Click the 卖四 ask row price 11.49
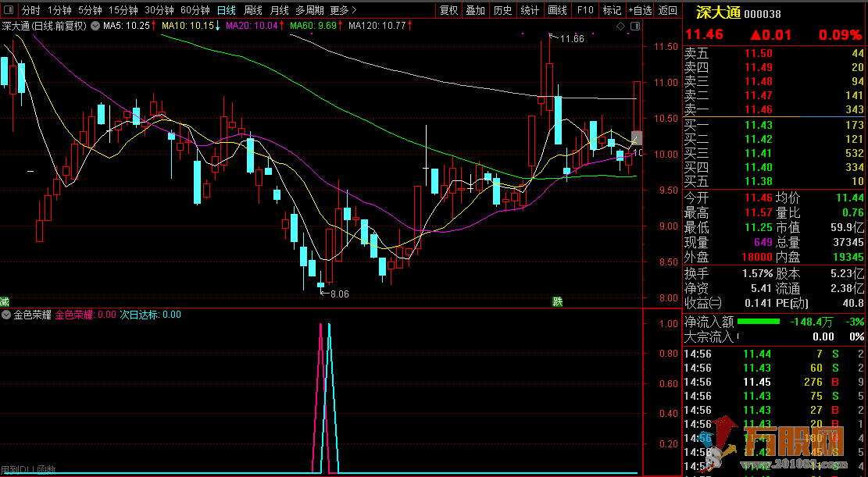This screenshot has width=868, height=477. pyautogui.click(x=759, y=67)
